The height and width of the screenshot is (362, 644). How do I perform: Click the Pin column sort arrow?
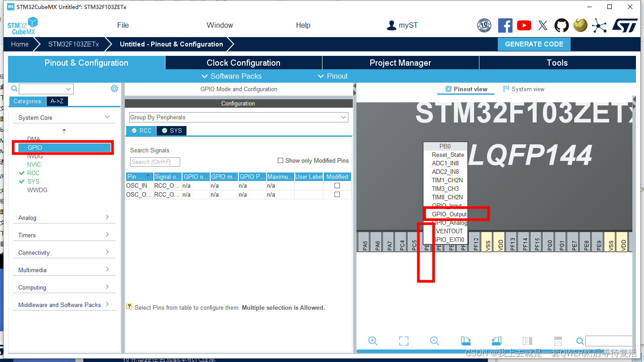[148, 177]
